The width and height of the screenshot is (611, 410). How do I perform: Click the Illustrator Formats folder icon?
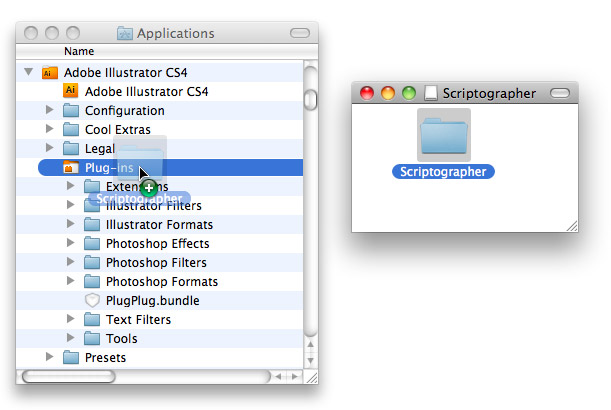tap(92, 224)
